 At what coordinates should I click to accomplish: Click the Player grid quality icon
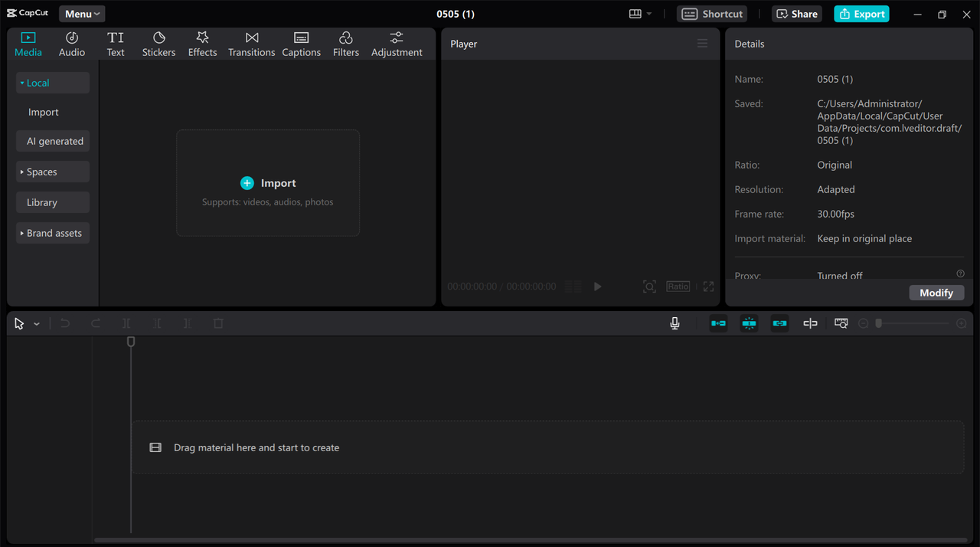(x=573, y=287)
